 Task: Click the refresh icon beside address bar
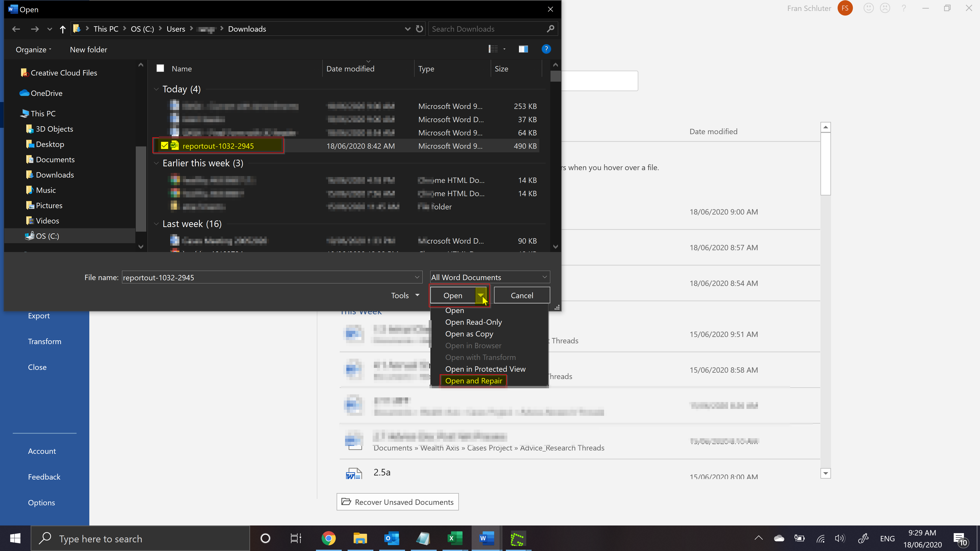pyautogui.click(x=419, y=29)
